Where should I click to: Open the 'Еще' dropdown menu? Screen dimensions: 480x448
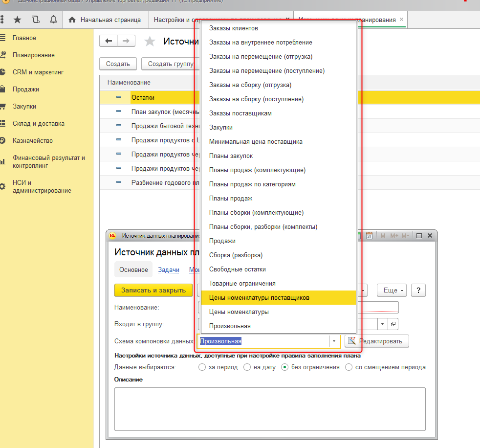392,290
